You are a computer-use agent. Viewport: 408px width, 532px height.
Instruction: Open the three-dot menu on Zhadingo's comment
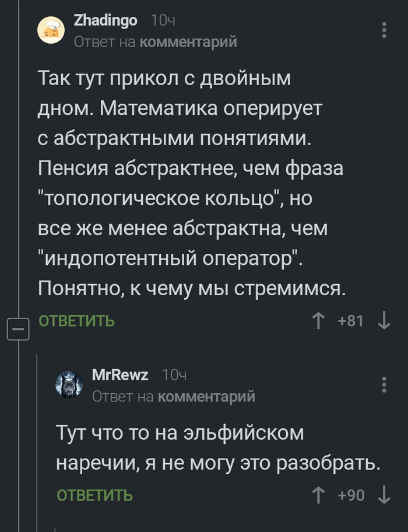384,30
